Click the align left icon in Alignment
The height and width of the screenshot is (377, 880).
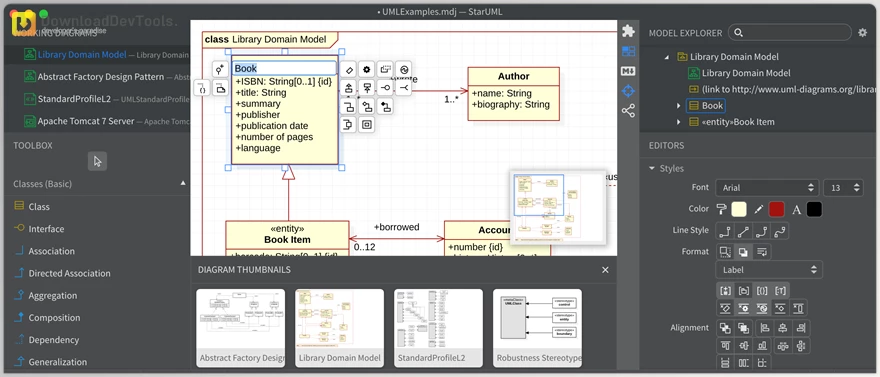click(764, 328)
